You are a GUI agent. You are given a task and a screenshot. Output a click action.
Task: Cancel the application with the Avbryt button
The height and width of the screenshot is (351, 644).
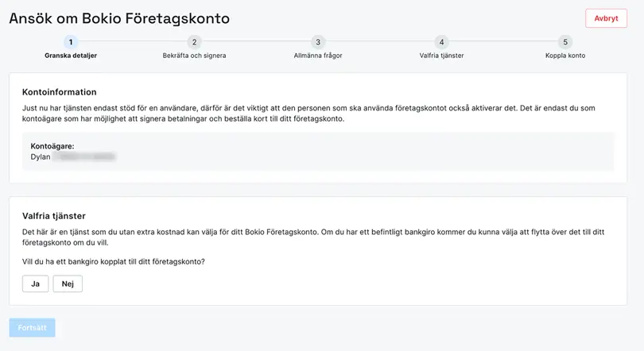point(606,18)
